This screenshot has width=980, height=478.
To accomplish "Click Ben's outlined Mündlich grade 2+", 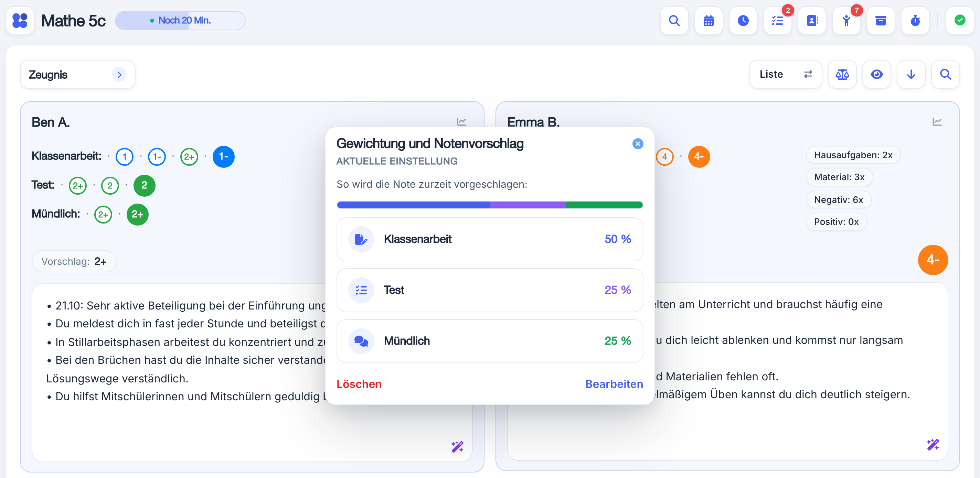I will (x=103, y=215).
